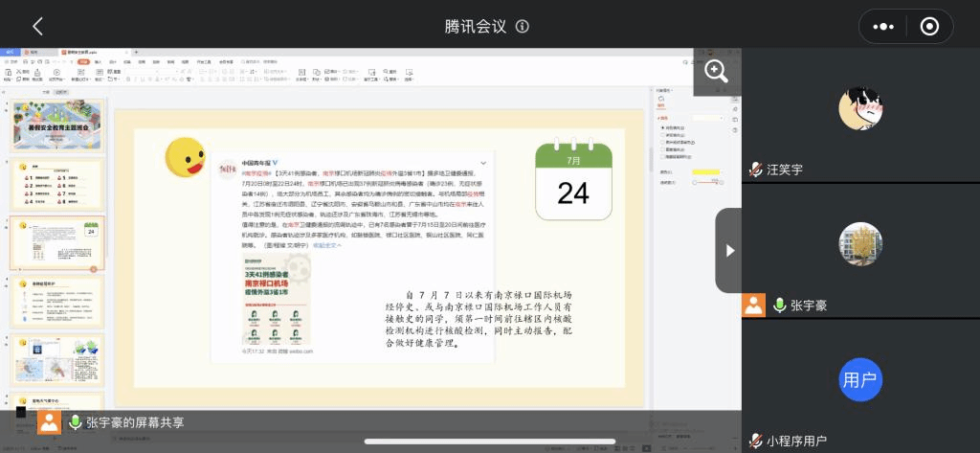Screen dimensions: 980x453
Task: Switch slide panel to 幻灯片 view
Action: click(60, 92)
